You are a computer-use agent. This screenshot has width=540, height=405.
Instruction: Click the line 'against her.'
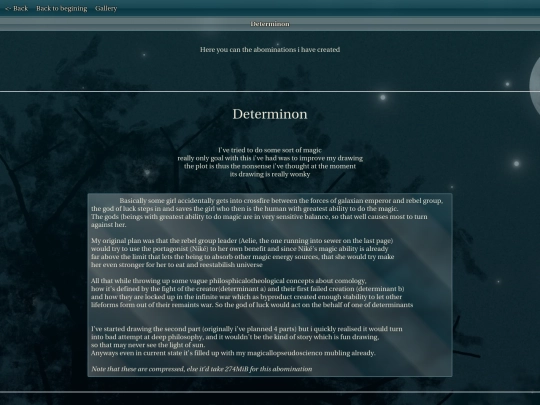pyautogui.click(x=109, y=225)
